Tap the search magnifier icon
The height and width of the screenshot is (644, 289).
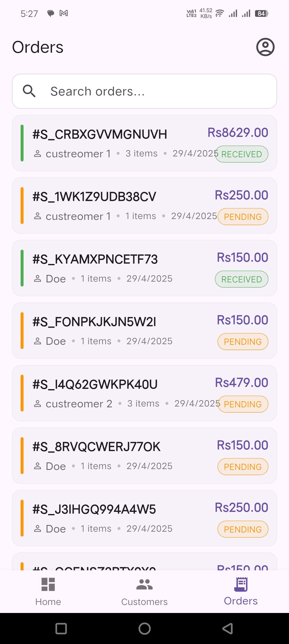click(x=29, y=91)
